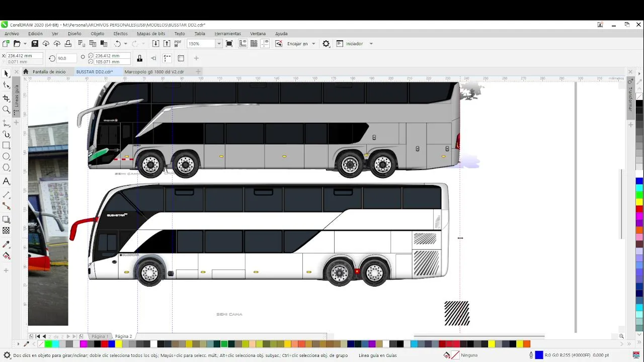Open the Options gear icon
The image size is (644, 362).
click(x=326, y=44)
